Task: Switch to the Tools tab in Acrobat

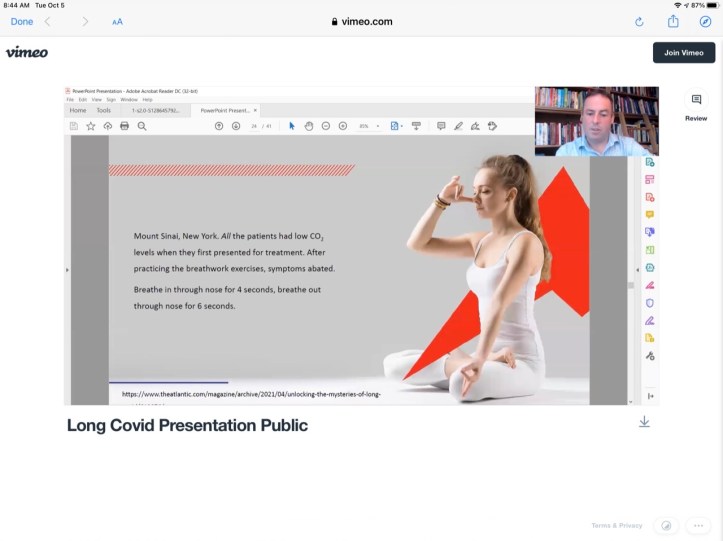Action: pos(103,110)
